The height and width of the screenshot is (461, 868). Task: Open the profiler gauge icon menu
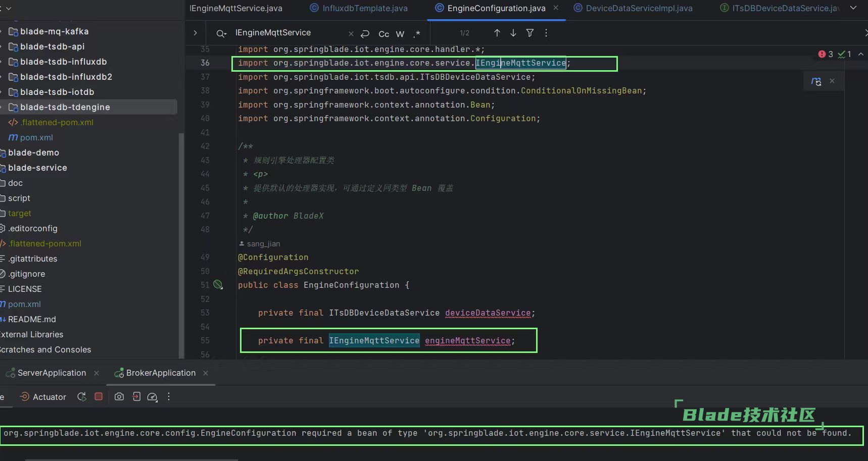click(x=152, y=397)
